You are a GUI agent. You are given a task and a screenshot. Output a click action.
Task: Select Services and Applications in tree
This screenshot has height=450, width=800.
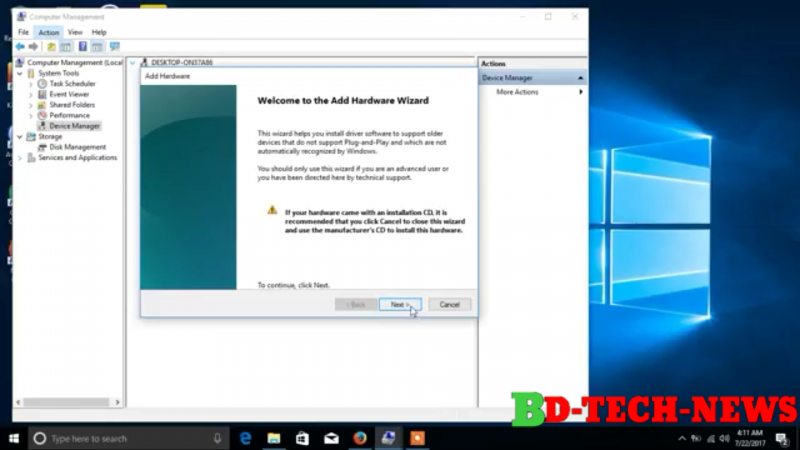point(78,158)
